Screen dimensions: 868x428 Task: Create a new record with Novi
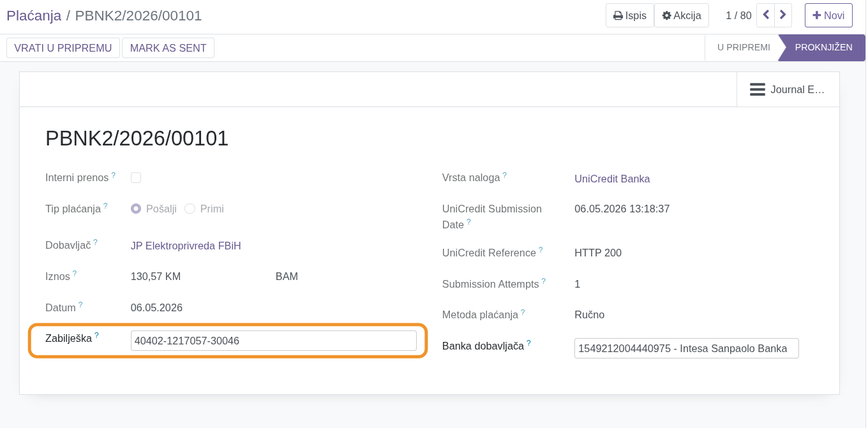coord(828,15)
